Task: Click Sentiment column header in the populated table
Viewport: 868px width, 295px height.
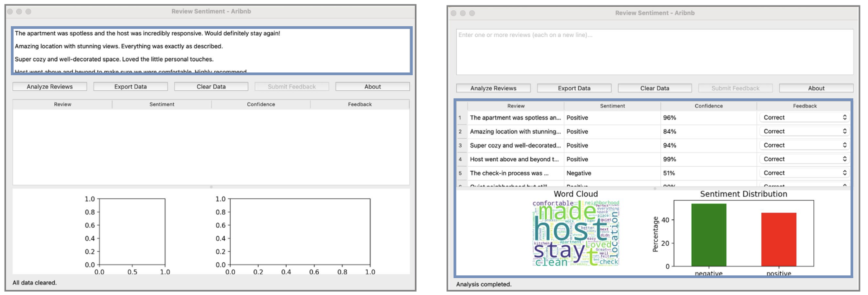Action: point(612,106)
